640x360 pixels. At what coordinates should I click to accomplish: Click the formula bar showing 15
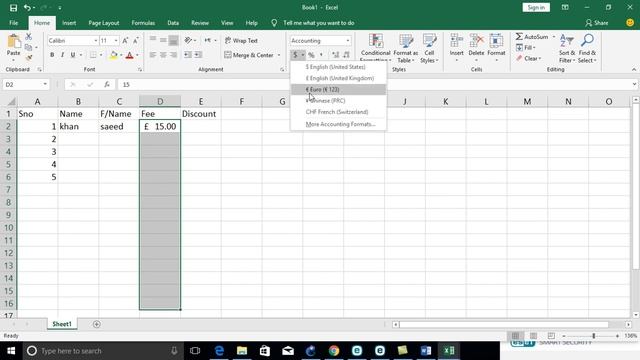376,84
